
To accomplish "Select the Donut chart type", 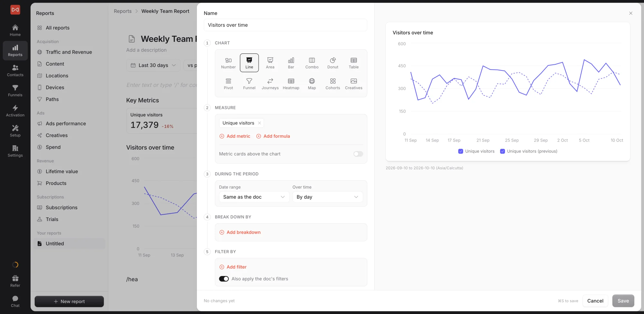I will point(333,63).
